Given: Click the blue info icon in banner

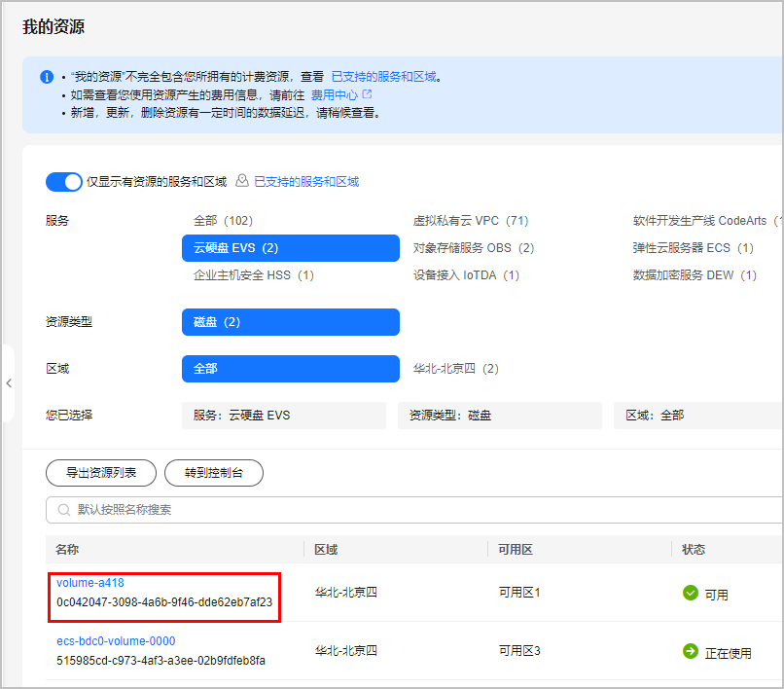Looking at the screenshot, I should [x=47, y=77].
